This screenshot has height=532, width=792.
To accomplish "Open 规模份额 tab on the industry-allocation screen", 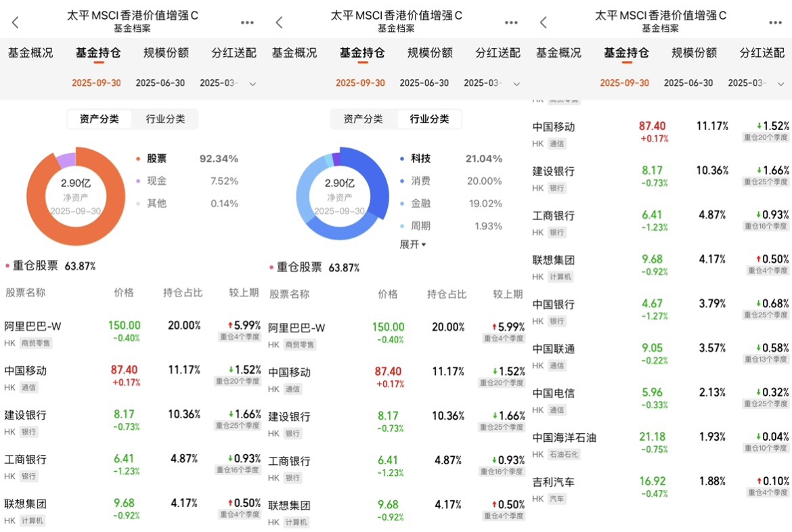I will pos(430,53).
